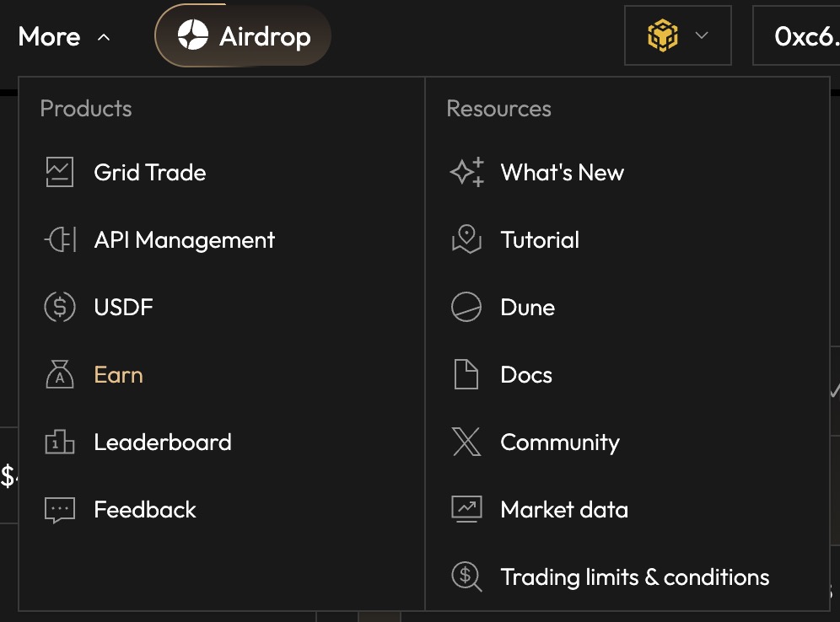The height and width of the screenshot is (622, 840).
Task: Click the What's New sparkle icon
Action: coord(466,173)
